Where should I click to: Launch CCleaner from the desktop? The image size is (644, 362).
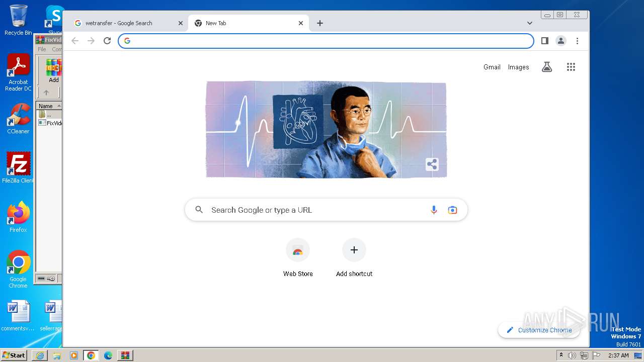pyautogui.click(x=18, y=119)
